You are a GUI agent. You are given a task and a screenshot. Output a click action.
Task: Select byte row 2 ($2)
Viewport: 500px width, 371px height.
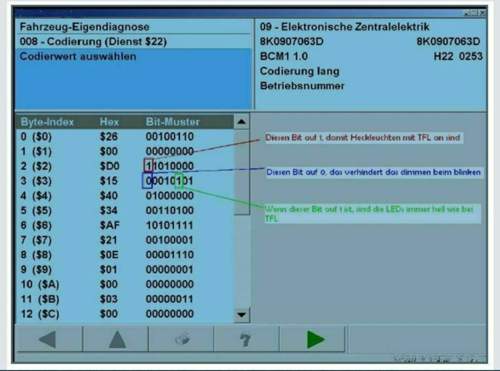click(x=125, y=166)
